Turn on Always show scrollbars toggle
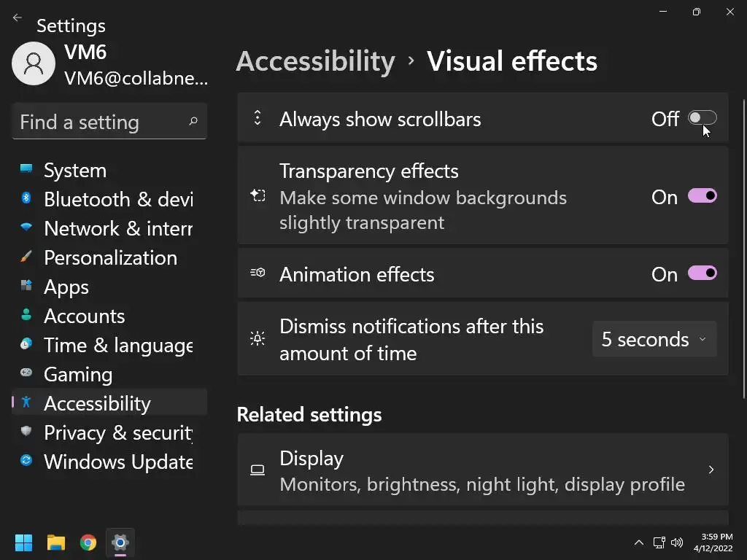747x560 pixels. coord(702,118)
